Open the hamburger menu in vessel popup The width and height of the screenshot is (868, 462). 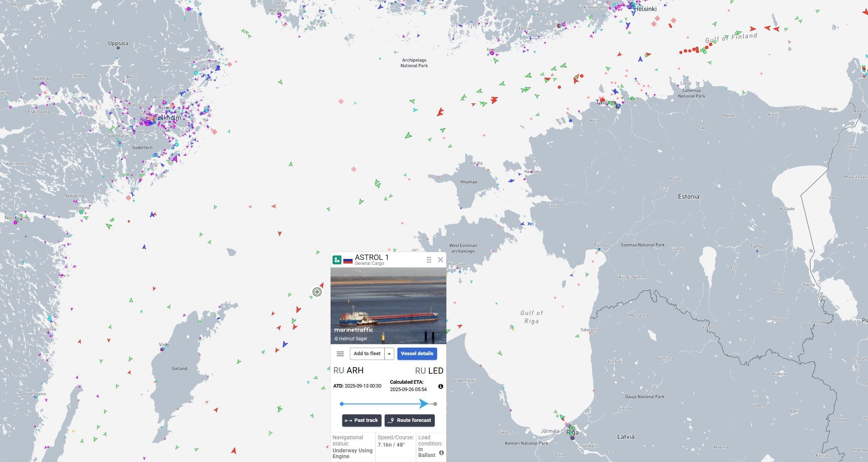tap(340, 354)
